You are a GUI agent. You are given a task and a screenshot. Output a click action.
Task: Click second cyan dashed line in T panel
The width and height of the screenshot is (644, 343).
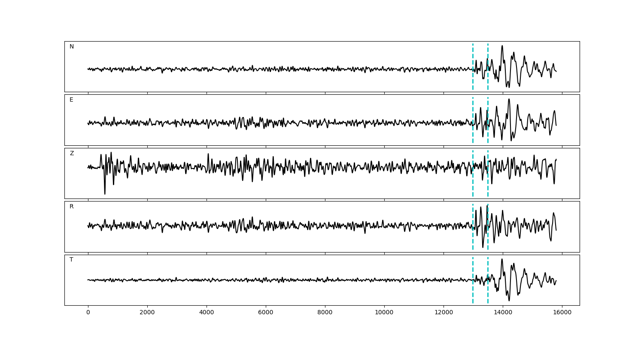coord(488,292)
